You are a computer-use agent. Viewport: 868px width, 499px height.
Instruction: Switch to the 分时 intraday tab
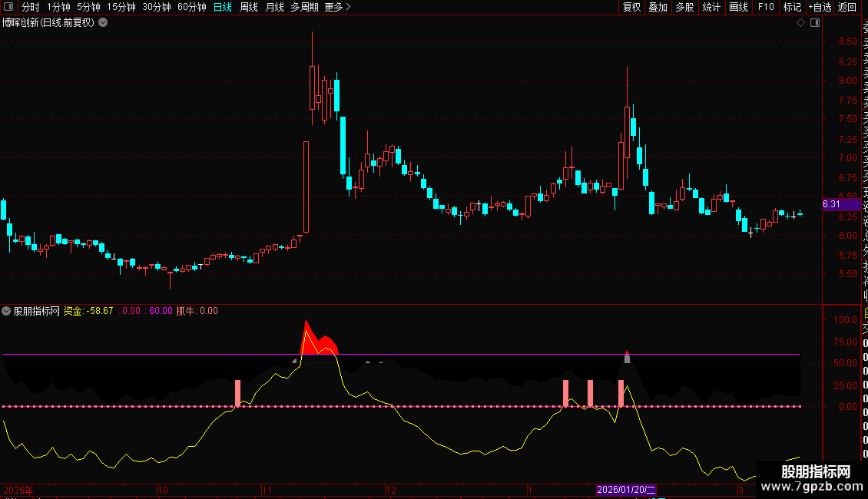pos(31,7)
